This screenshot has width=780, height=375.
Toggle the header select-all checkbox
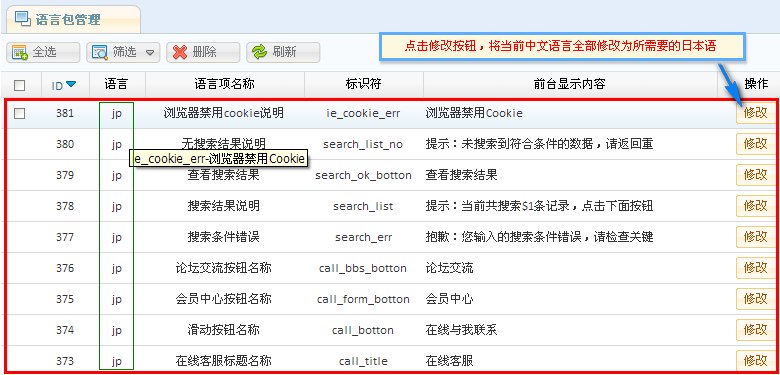(x=19, y=86)
